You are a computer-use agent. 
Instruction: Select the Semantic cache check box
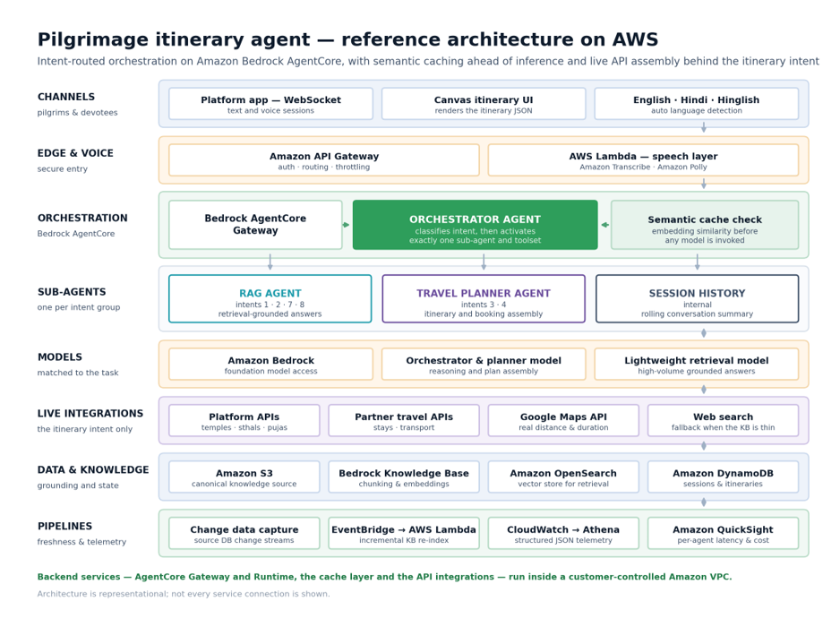point(705,225)
